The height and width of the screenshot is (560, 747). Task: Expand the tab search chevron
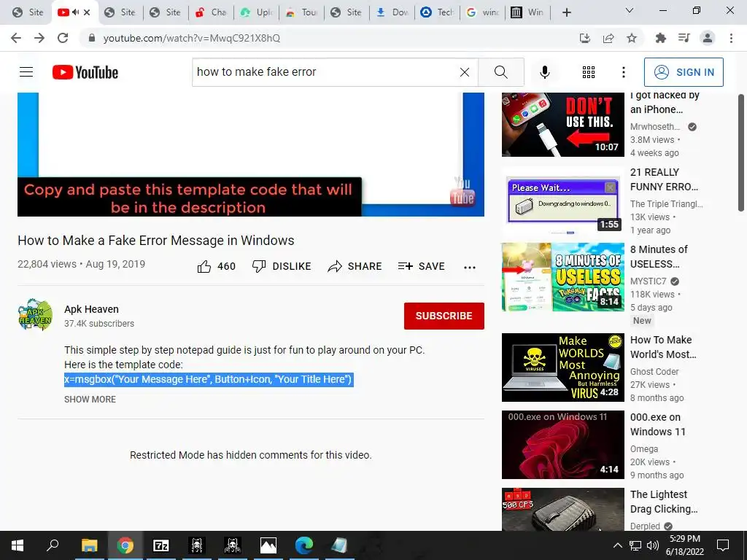coord(630,10)
